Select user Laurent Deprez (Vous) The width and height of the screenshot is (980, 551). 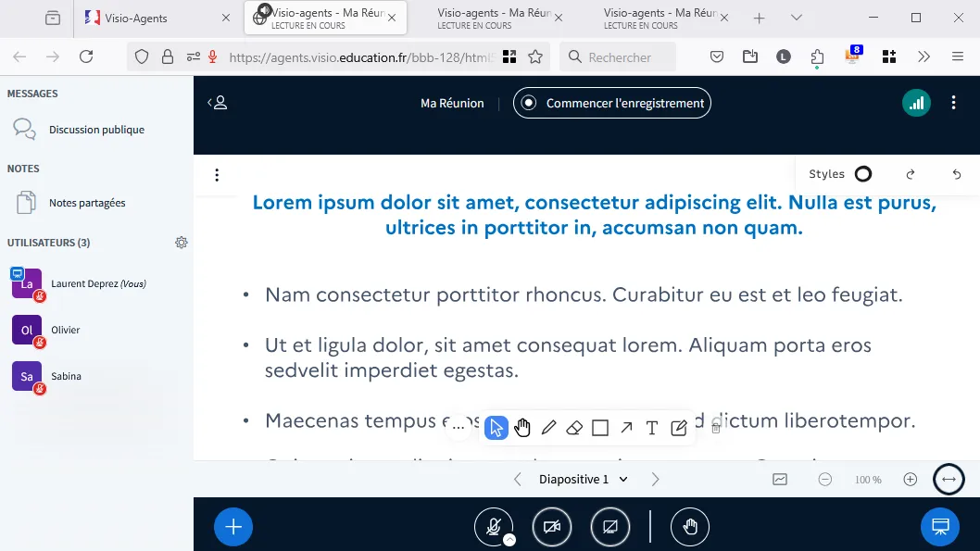point(97,283)
